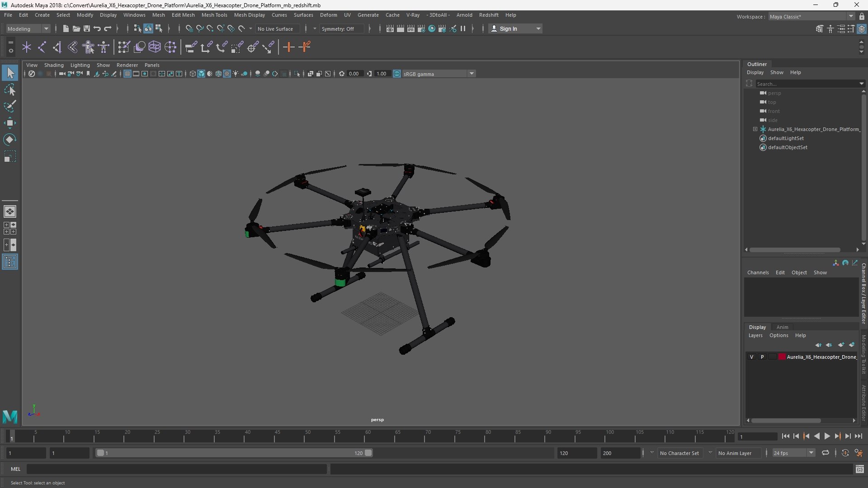The height and width of the screenshot is (488, 868).
Task: Open the Mesh Tools menu
Action: 214,15
